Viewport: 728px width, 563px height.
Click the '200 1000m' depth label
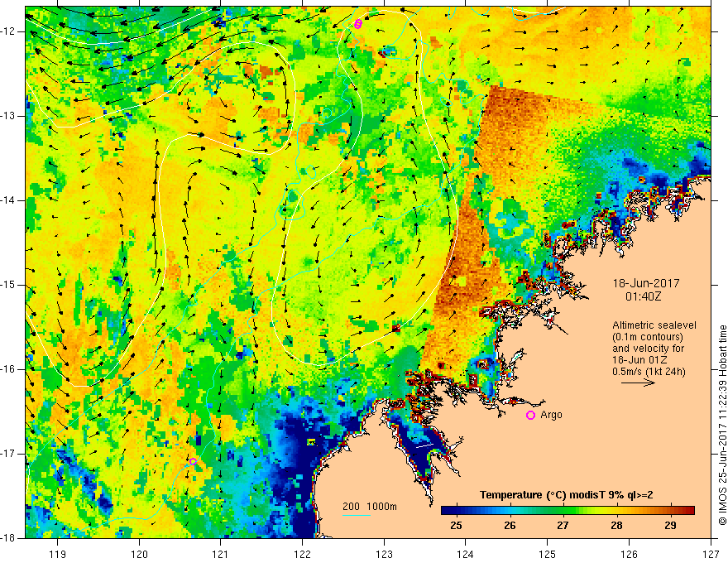pos(370,507)
